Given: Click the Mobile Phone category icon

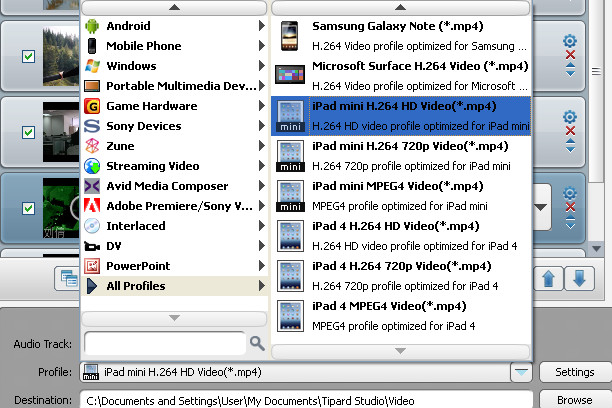Looking at the screenshot, I should (x=92, y=46).
